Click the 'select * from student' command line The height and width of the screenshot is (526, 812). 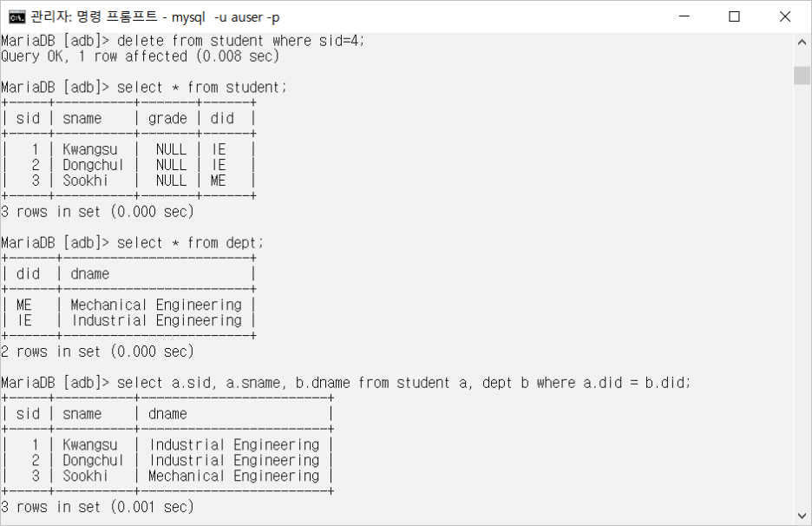201,88
